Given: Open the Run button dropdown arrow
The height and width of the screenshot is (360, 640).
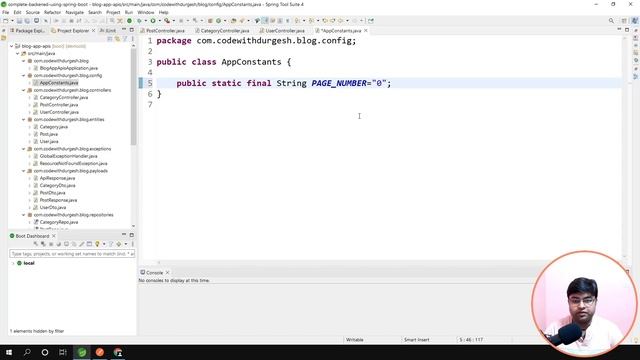Looking at the screenshot, I should [x=159, y=21].
